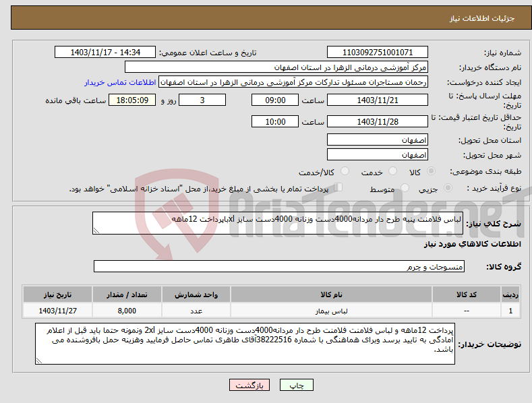Click تاریخ نیاز column header
The image size is (532, 403).
pos(58,294)
